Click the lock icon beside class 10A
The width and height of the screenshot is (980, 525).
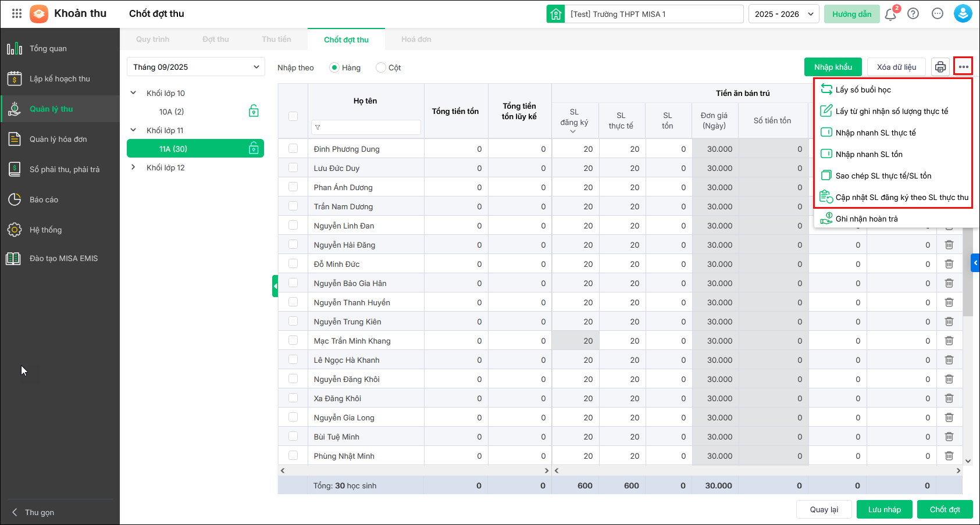click(254, 112)
